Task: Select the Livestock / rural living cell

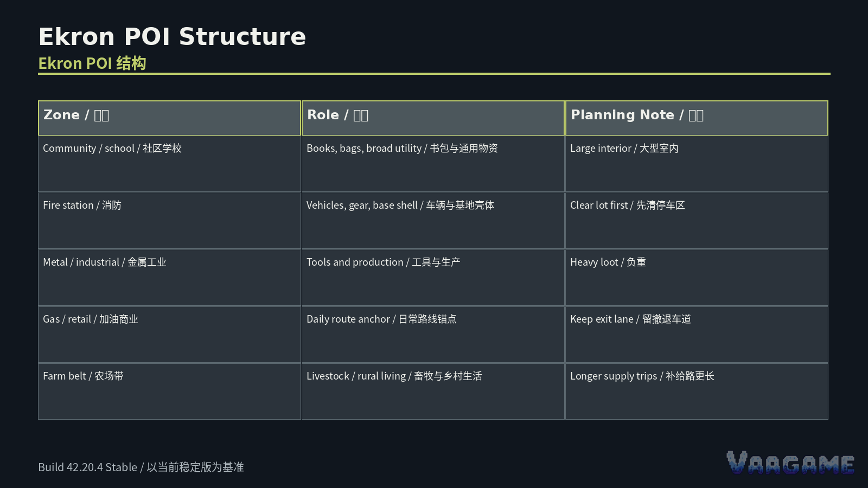Action: 433,391
